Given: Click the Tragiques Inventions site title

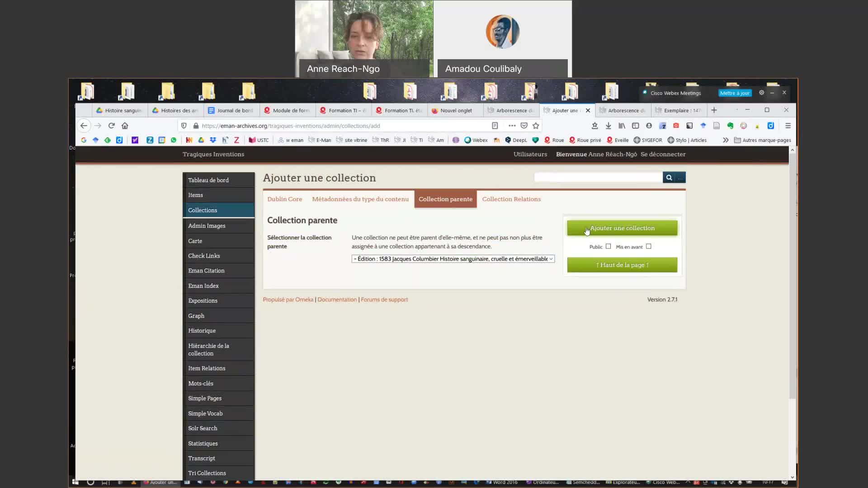Looking at the screenshot, I should [x=213, y=155].
